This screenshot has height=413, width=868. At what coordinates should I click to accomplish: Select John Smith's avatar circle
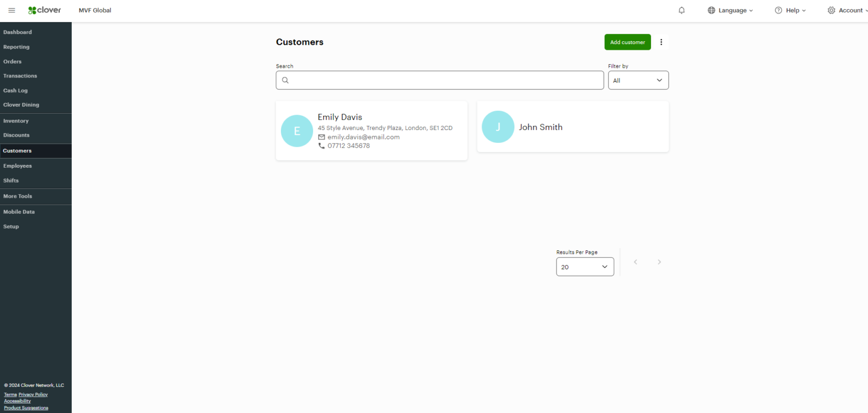pos(498,127)
